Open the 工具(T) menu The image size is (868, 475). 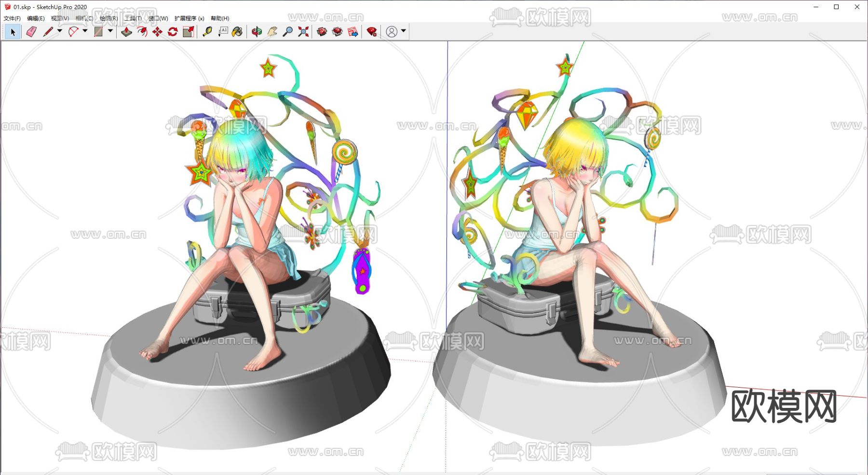coord(133,18)
